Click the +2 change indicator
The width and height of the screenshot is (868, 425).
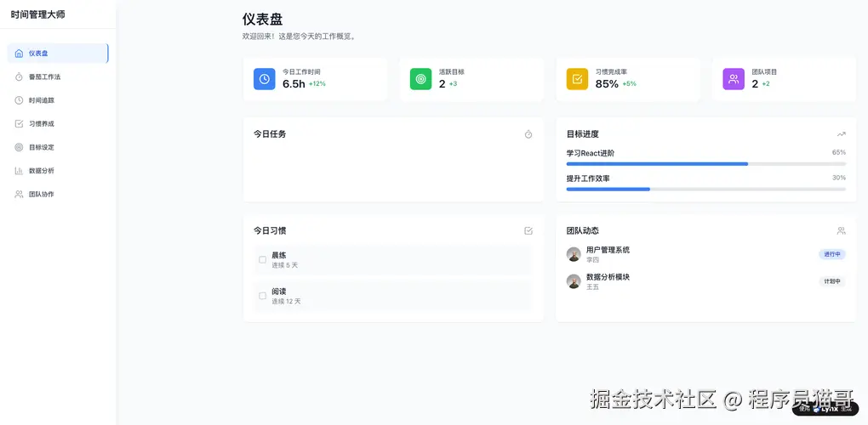click(x=766, y=84)
